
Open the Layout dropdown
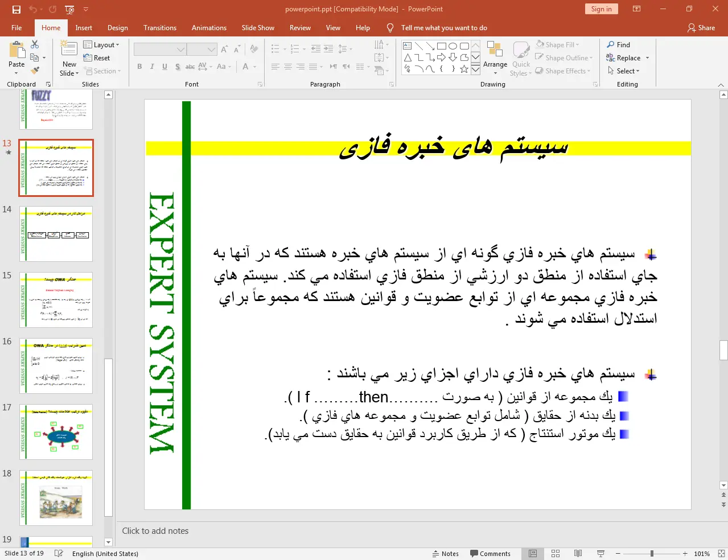pos(101,44)
